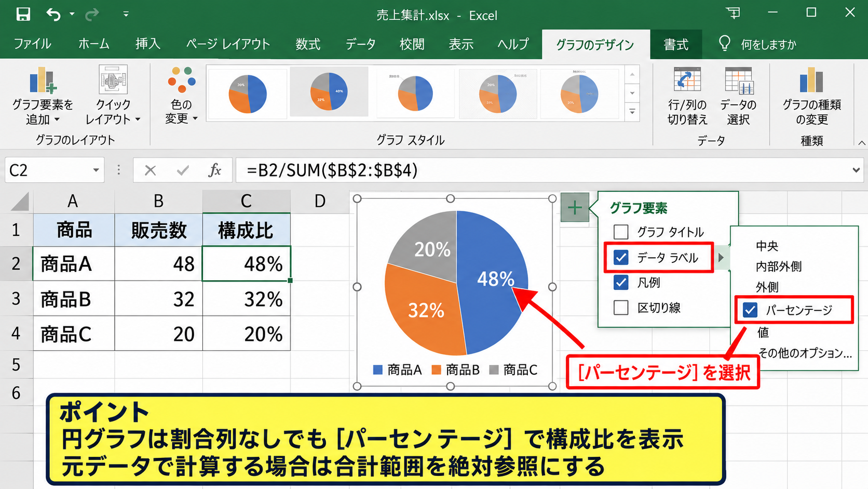Open その他のオプション... entry

click(805, 353)
